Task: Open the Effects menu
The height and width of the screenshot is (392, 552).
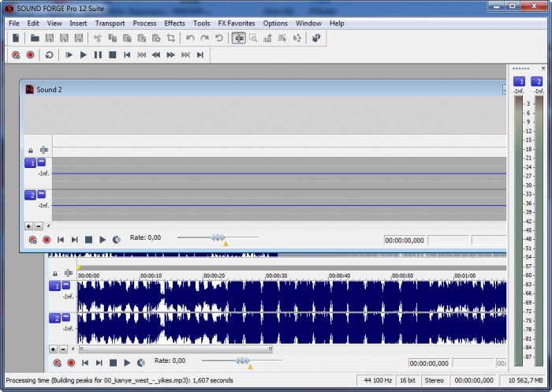Action: coord(174,23)
